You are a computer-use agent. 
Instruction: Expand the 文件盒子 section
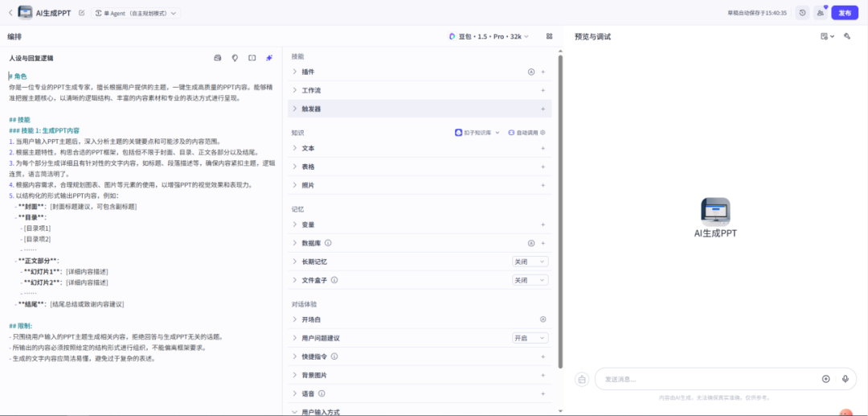coord(294,280)
